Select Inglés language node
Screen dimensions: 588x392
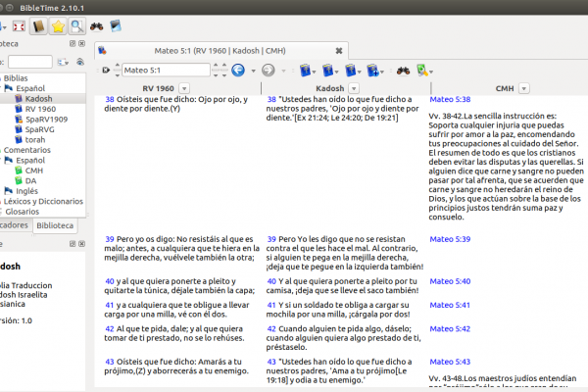pyautogui.click(x=27, y=191)
